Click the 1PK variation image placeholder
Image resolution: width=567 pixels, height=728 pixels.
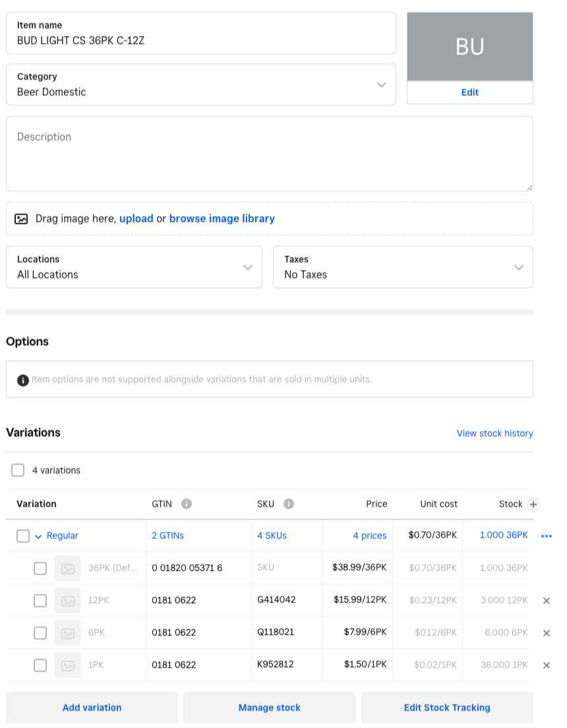point(68,665)
